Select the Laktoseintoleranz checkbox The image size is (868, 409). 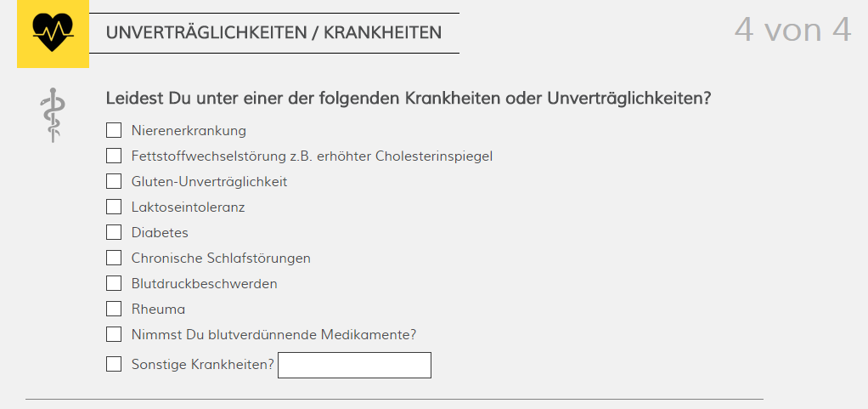(114, 207)
